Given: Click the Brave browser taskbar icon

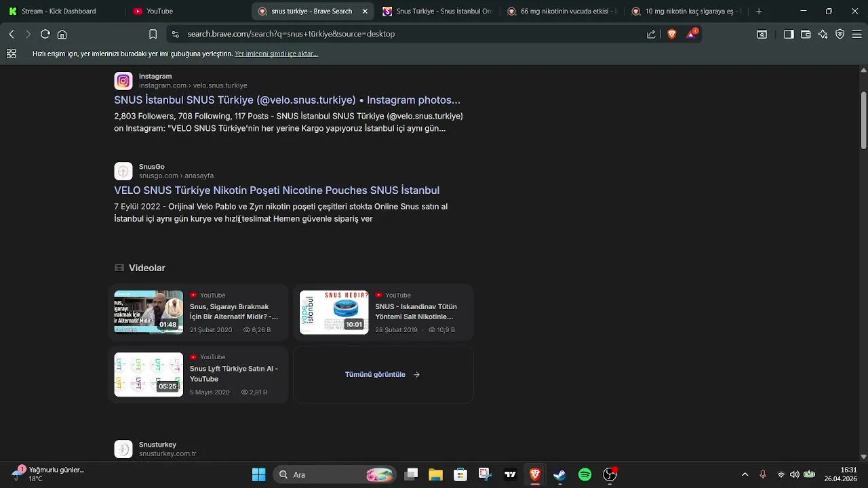Looking at the screenshot, I should [535, 474].
